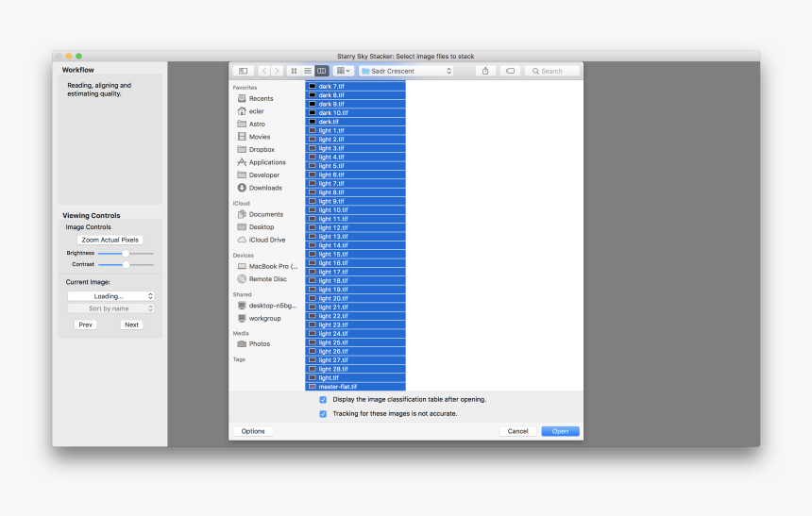Viewport: 812px width, 516px height.
Task: Select file light 18.tif
Action: pos(355,280)
